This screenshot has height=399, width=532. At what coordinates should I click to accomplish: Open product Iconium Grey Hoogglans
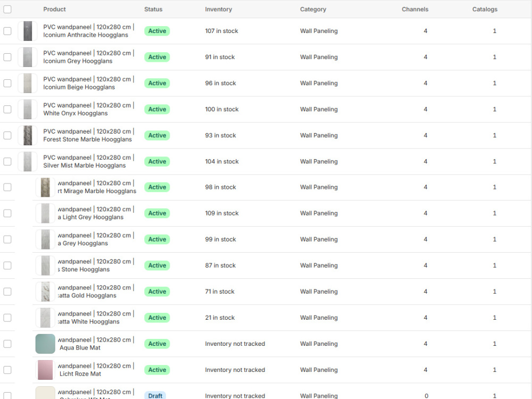click(x=88, y=57)
